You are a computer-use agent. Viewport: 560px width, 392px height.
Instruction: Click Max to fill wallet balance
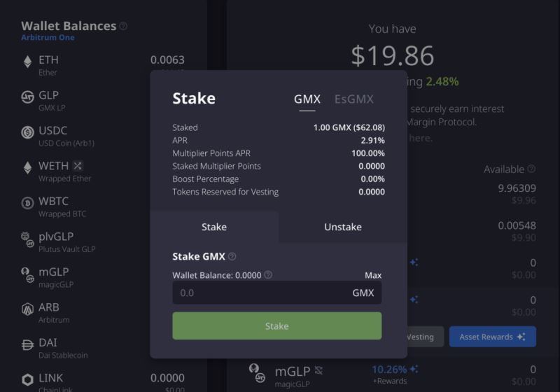pyautogui.click(x=373, y=275)
